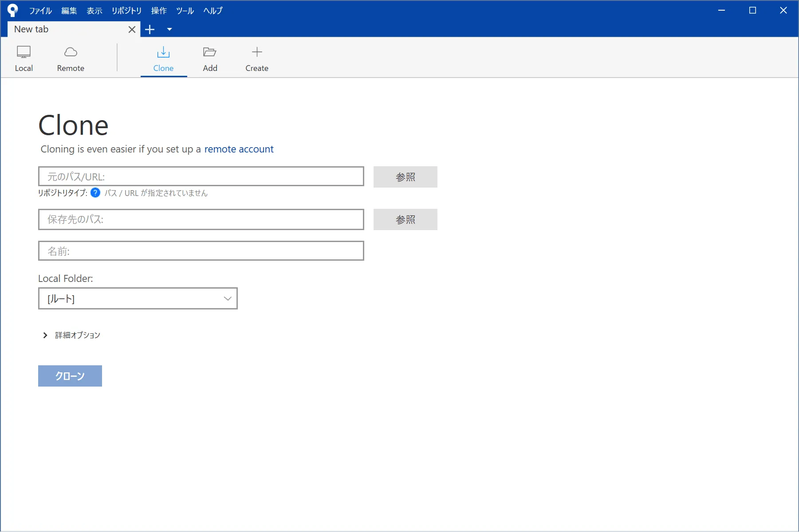The height and width of the screenshot is (532, 799).
Task: Click the Sourcetree logo icon
Action: pos(12,10)
